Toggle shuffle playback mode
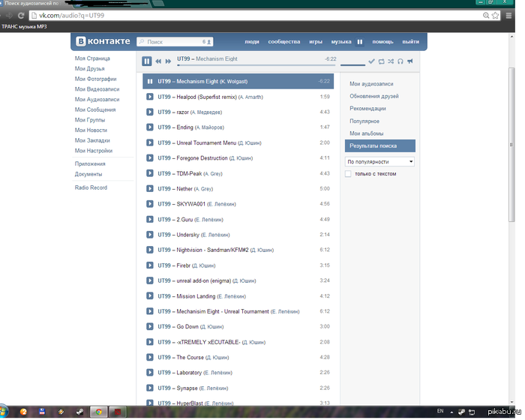Image resolution: width=525 pixels, height=420 pixels. coord(391,61)
